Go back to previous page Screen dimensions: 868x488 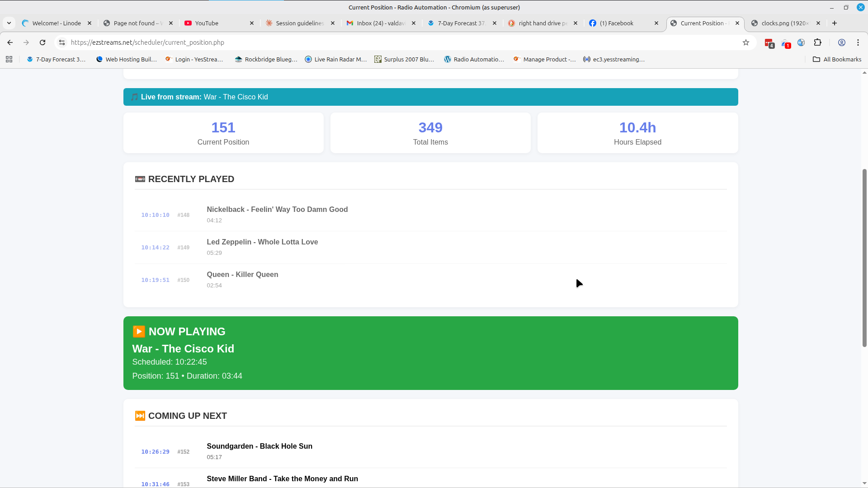click(x=10, y=42)
